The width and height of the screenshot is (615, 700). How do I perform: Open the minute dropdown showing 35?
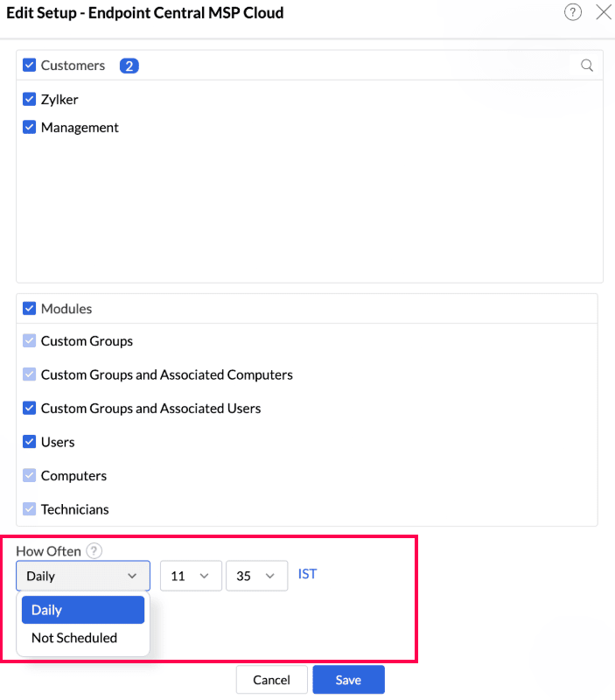coord(256,576)
